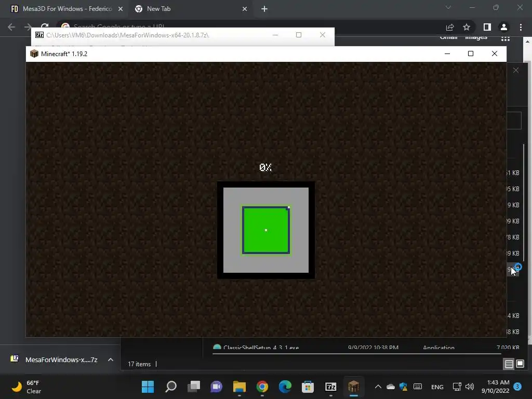Switch to the Mesa3D For Windows tab
The width and height of the screenshot is (532, 399).
(66, 9)
